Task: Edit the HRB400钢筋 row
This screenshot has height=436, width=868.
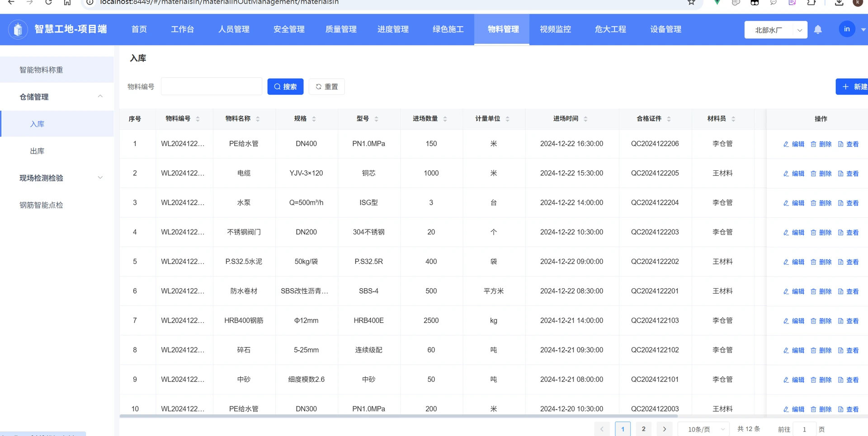Action: click(x=794, y=321)
